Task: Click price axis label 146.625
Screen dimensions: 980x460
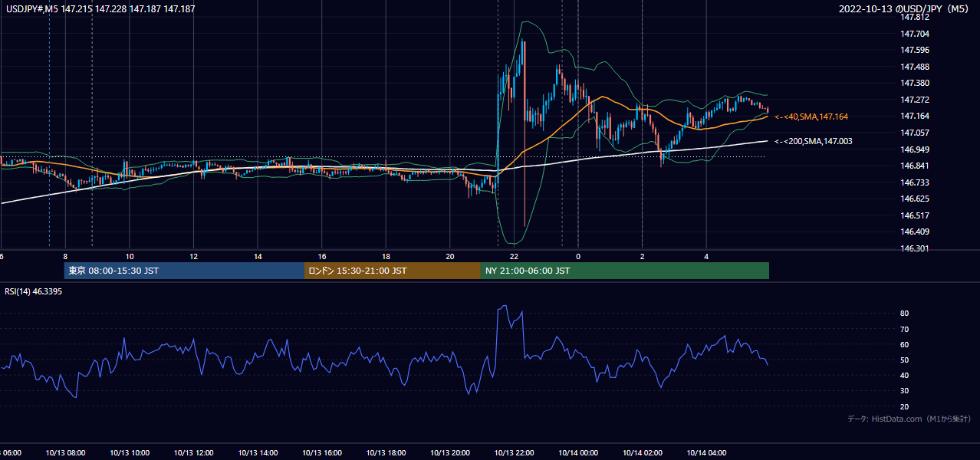Action: click(x=913, y=199)
